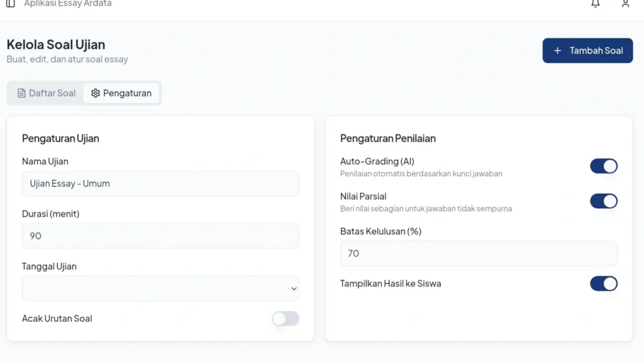
Task: Disable the Auto-Grading (AI) switch
Action: click(x=604, y=166)
